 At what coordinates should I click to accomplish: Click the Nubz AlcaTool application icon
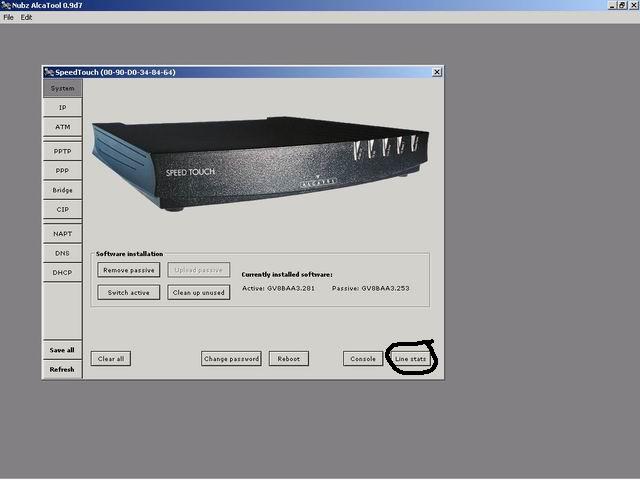pos(6,5)
